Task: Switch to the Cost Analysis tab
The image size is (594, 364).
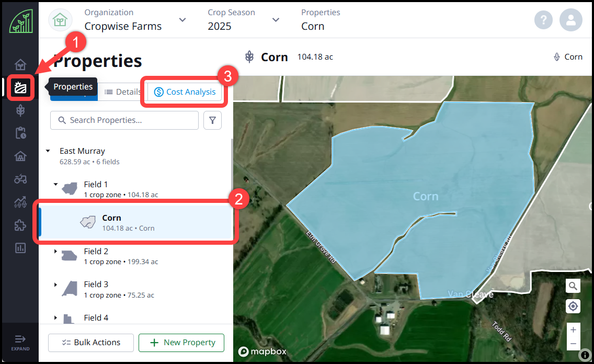Action: 185,92
